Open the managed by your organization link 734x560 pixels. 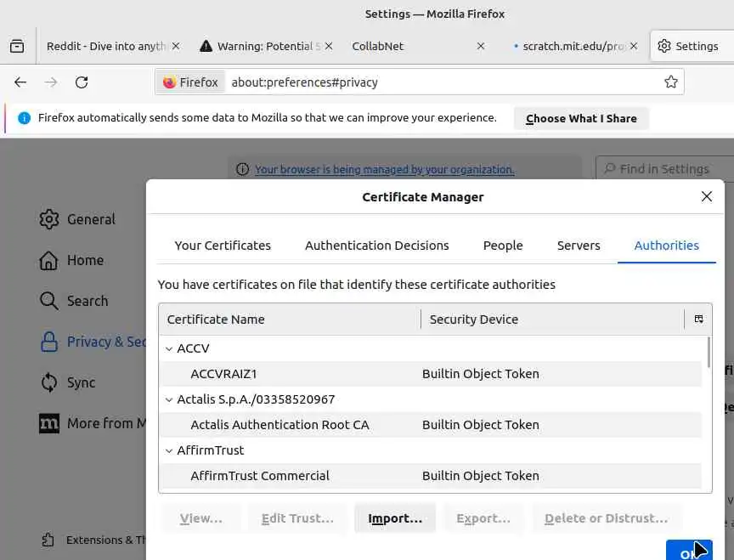(384, 170)
